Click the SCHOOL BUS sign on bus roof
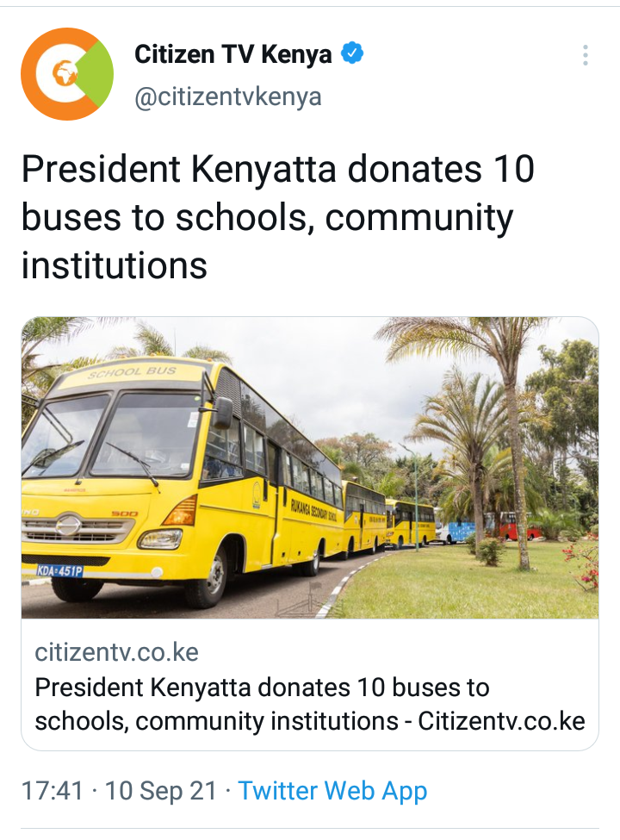This screenshot has width=620, height=840. click(132, 372)
